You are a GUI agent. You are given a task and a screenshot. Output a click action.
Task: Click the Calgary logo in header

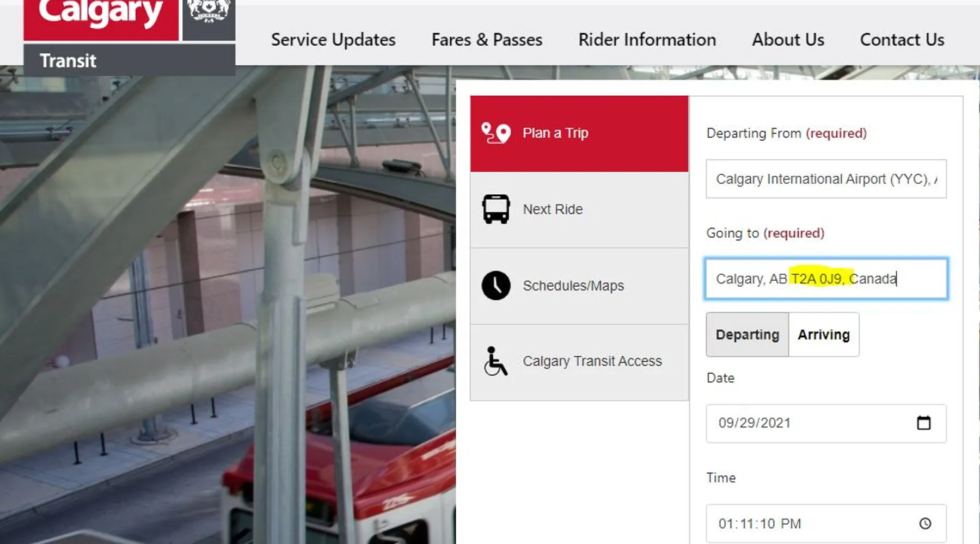101,16
